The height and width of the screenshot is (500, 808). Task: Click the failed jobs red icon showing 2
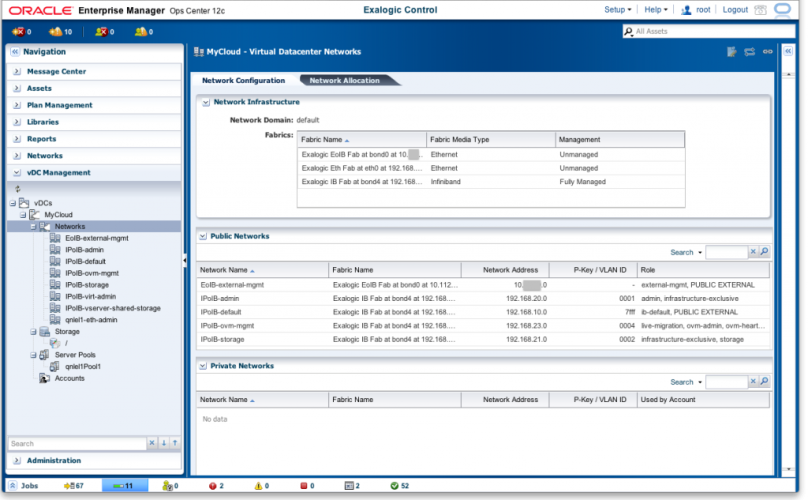pyautogui.click(x=212, y=486)
